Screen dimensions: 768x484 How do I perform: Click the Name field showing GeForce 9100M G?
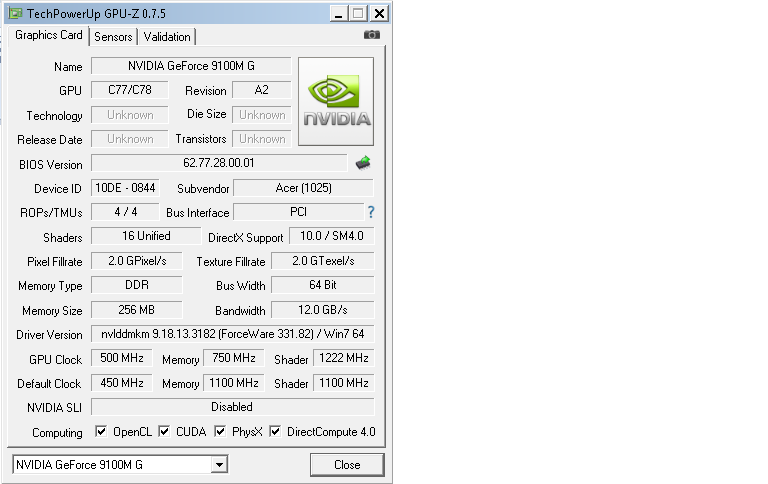pyautogui.click(x=191, y=66)
